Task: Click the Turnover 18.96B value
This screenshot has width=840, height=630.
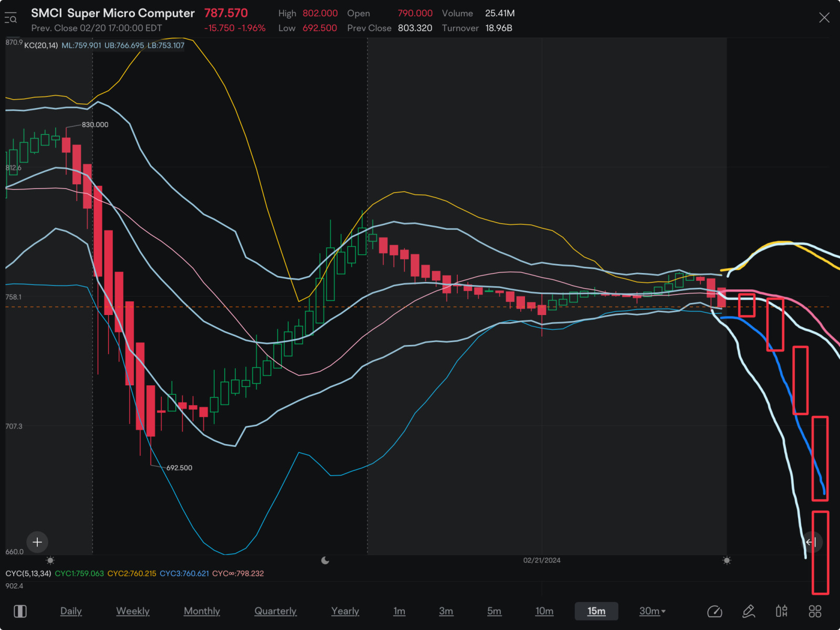Action: pos(498,28)
